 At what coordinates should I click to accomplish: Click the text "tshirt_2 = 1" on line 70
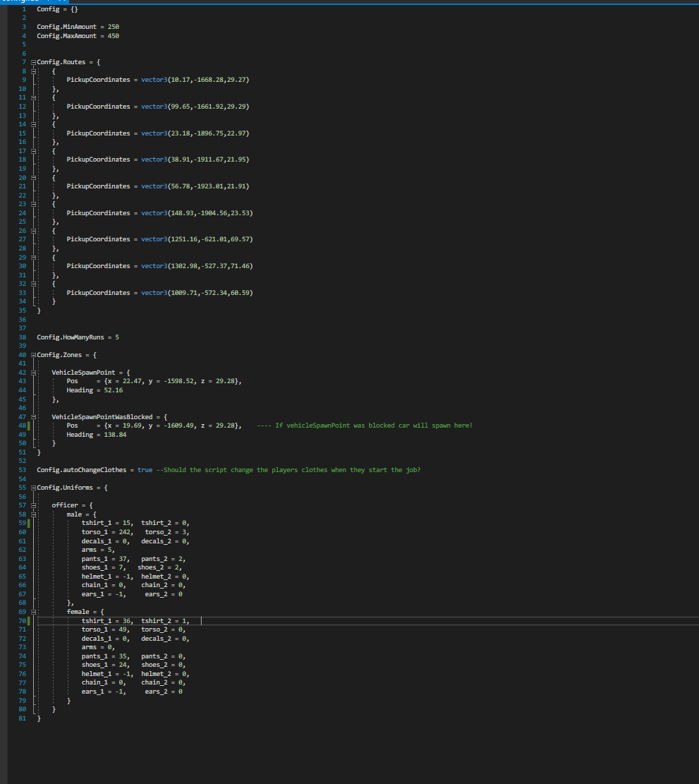click(x=164, y=621)
